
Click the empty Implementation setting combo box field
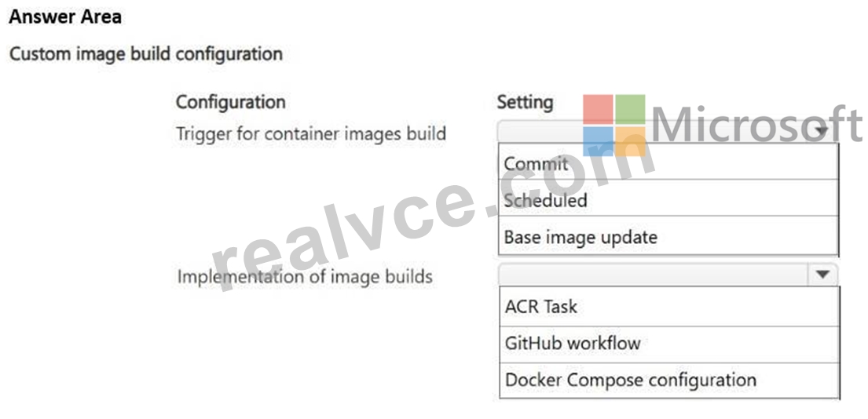(x=668, y=274)
